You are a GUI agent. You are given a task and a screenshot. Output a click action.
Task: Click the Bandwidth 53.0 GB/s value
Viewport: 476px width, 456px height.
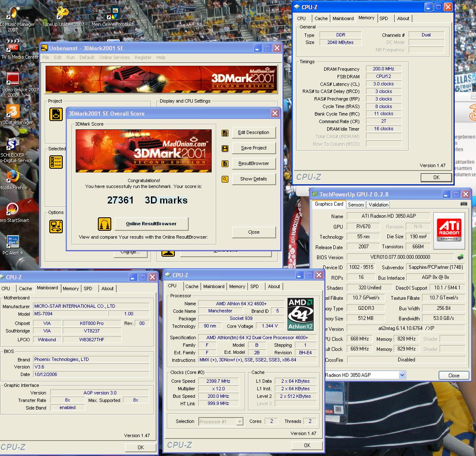443,318
